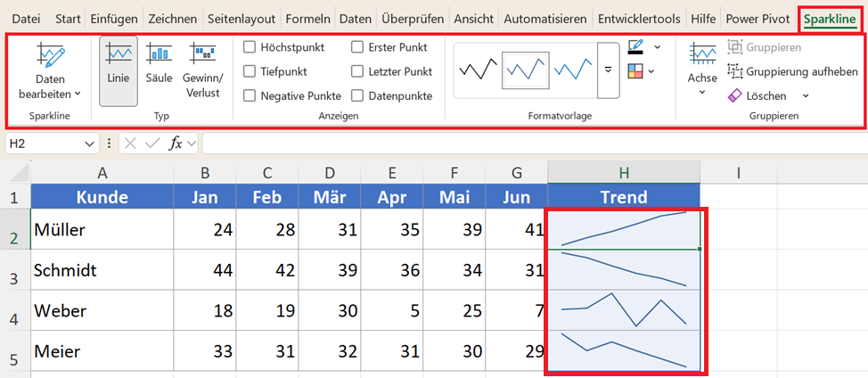Select the highlighted middle sparkline style

[x=525, y=70]
